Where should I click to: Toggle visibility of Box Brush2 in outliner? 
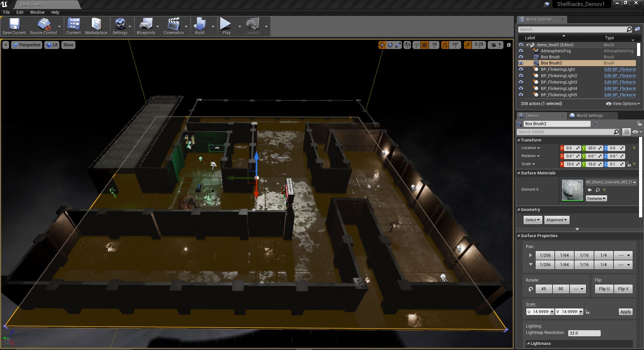521,63
